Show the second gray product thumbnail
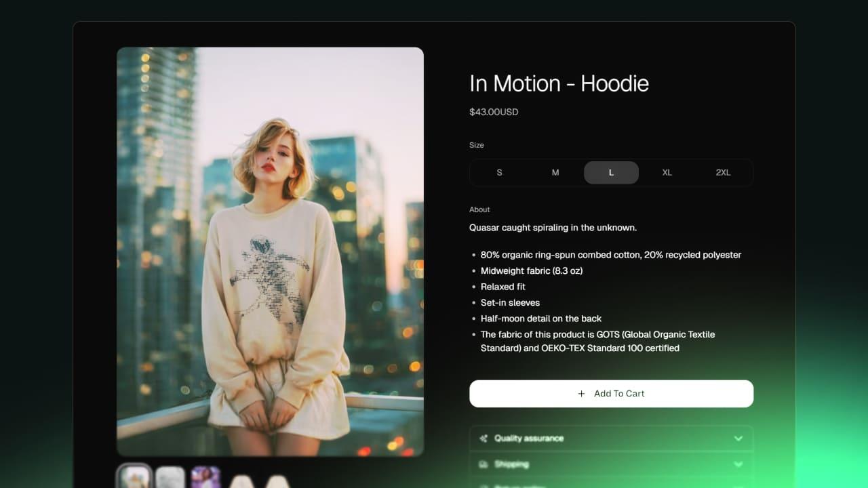The height and width of the screenshot is (488, 868). [x=170, y=477]
